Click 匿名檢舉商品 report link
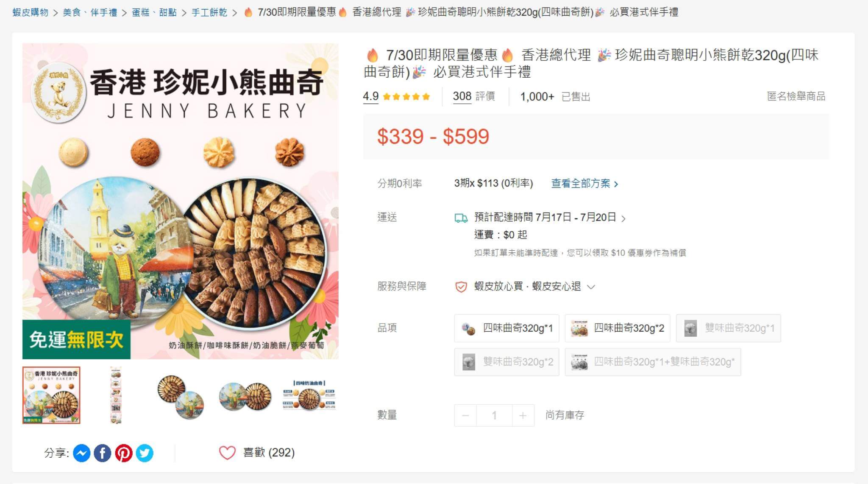 796,96
